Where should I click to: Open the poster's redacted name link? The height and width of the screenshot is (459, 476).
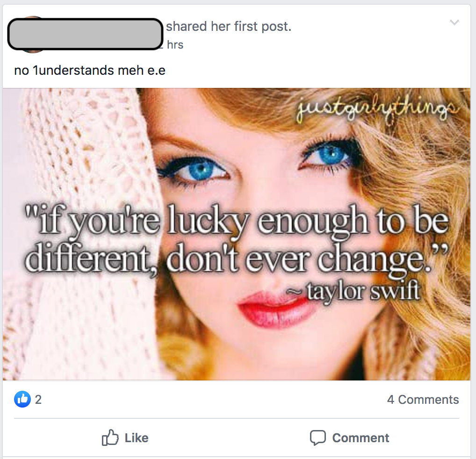(85, 34)
